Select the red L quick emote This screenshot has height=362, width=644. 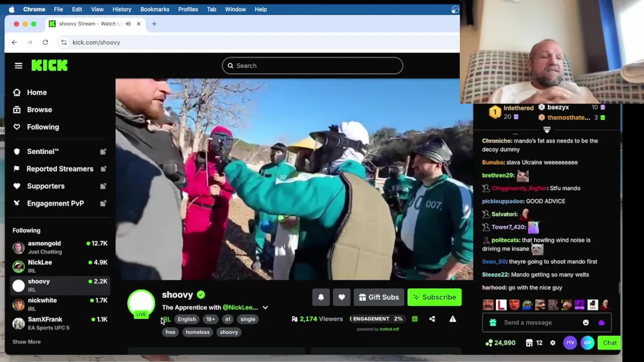[x=501, y=305]
